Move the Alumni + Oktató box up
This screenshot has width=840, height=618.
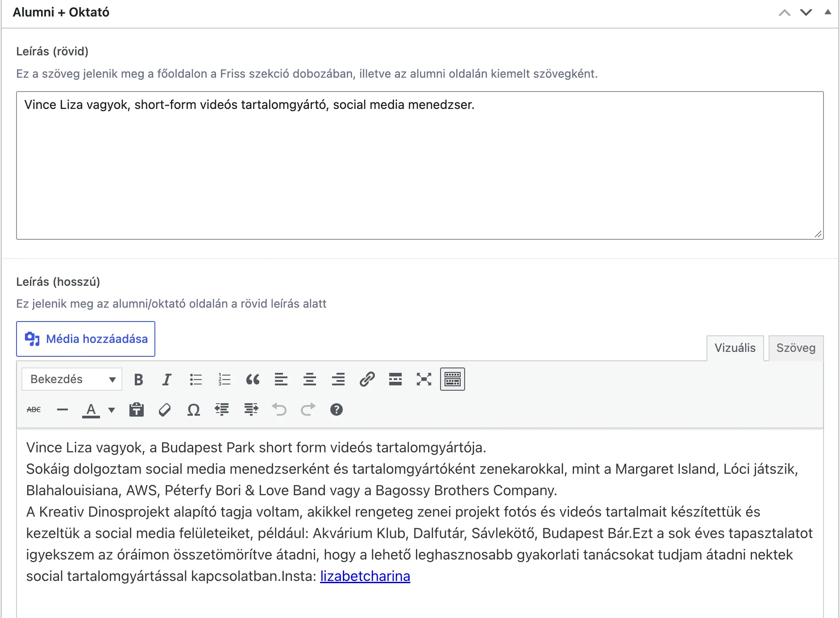(x=785, y=13)
